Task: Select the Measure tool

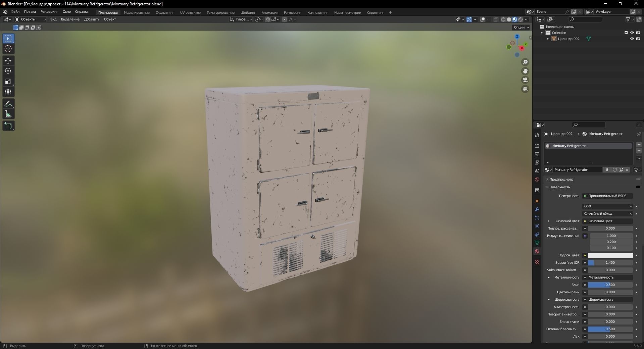Action: (8, 114)
